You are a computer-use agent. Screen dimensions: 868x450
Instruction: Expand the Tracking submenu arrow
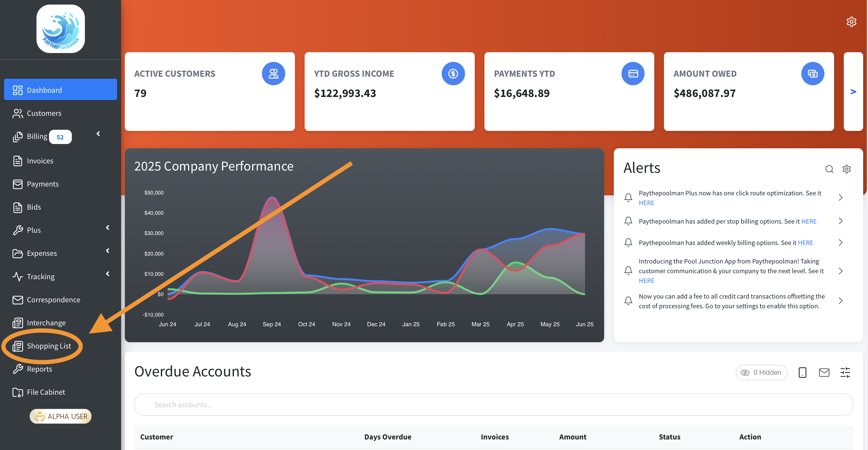pyautogui.click(x=107, y=274)
